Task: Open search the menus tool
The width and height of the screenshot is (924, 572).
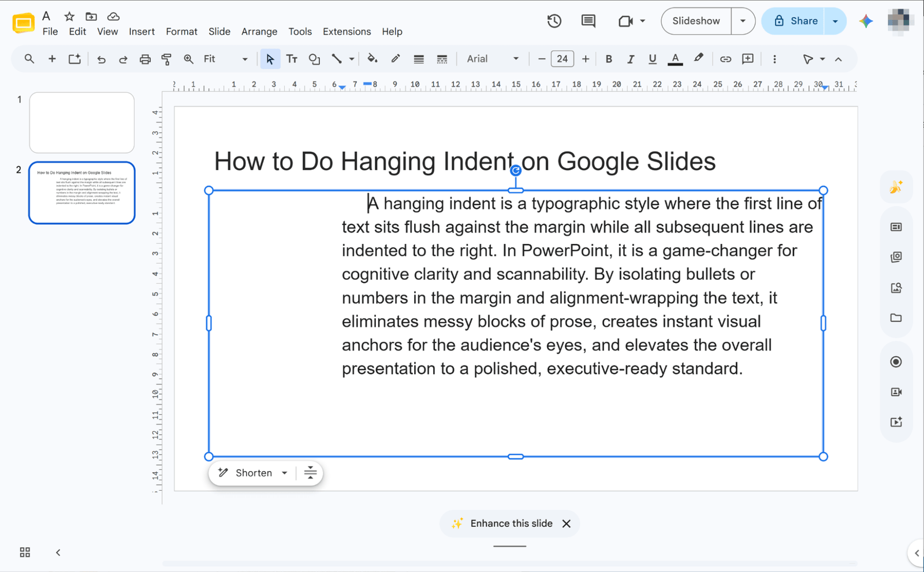Action: 29,59
